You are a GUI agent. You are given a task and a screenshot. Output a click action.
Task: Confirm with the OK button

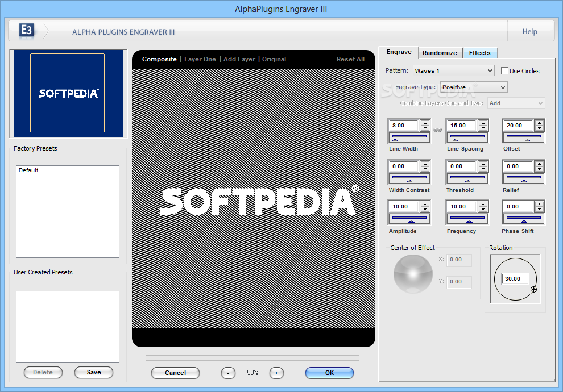pos(329,373)
